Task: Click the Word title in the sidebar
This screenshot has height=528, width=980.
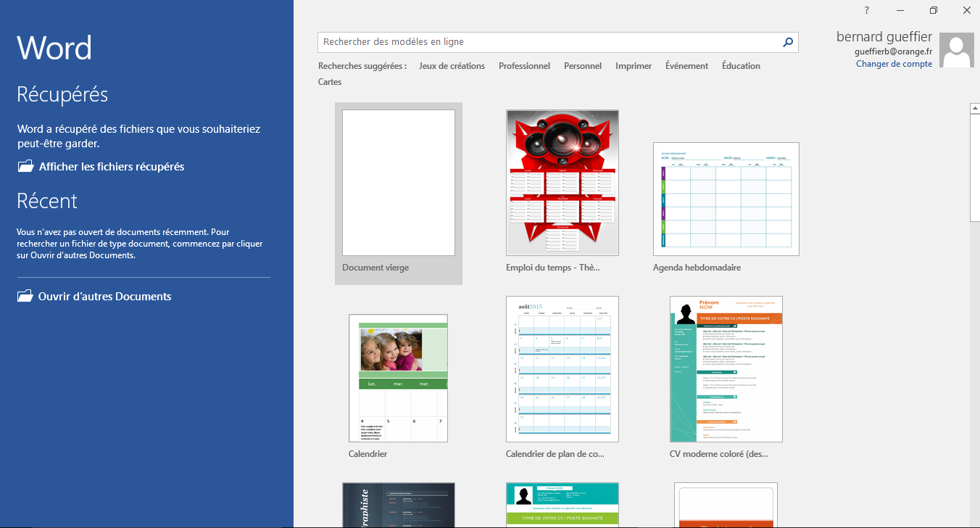Action: tap(54, 49)
